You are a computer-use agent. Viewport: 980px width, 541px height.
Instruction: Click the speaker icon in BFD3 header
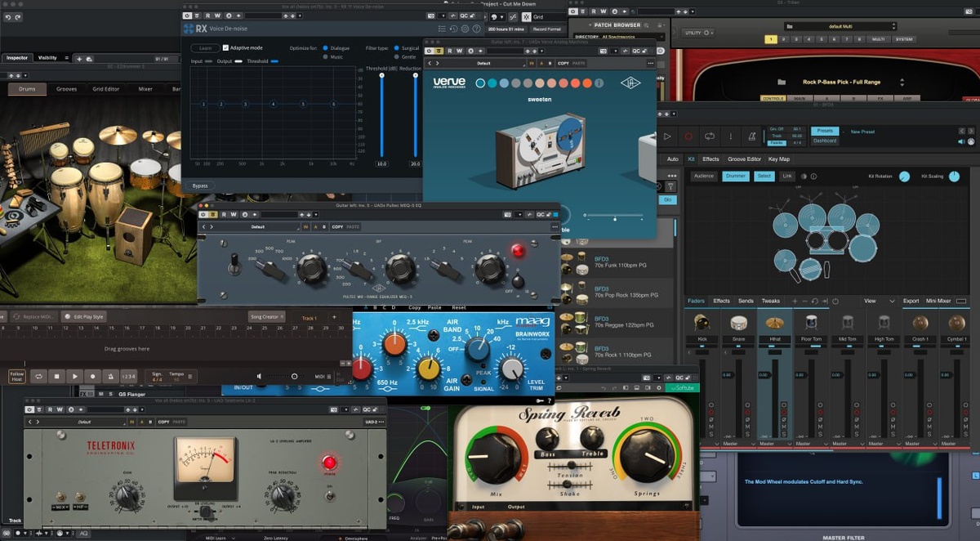960,141
